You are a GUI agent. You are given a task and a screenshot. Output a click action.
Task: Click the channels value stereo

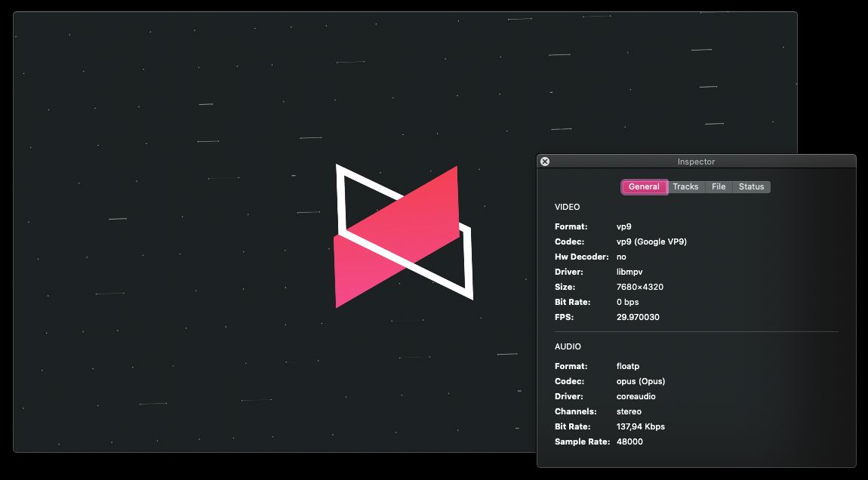629,411
